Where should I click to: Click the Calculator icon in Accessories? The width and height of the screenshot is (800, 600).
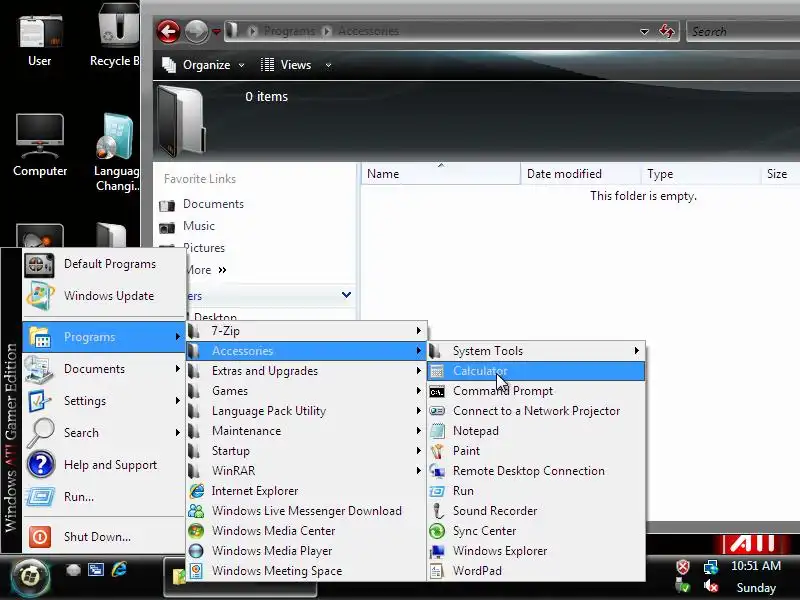(x=437, y=371)
